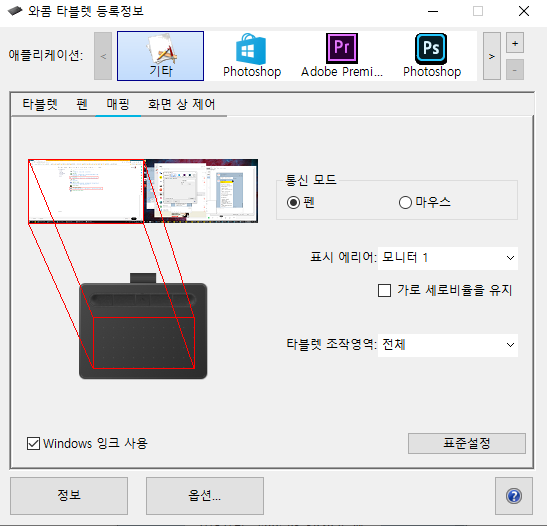Screen dimensions: 547x526
Task: Add an application with the + button
Action: pyautogui.click(x=515, y=43)
